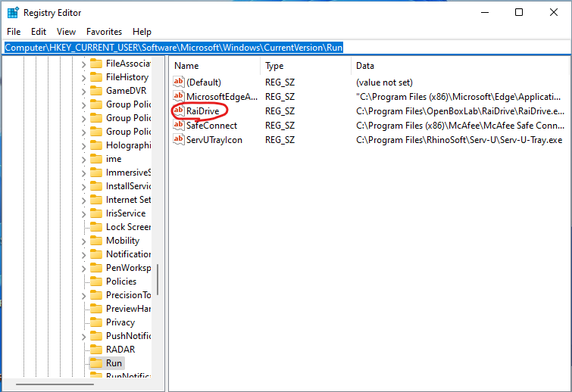Expand the Internet Settings tree node
Image resolution: width=572 pixels, height=392 pixels.
[83, 200]
